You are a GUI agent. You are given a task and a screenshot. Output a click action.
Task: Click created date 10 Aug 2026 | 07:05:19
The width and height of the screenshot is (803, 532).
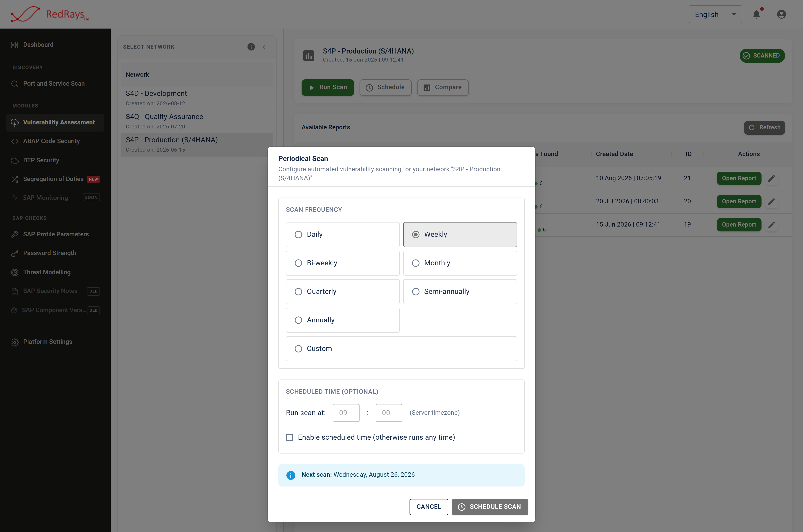coord(628,178)
